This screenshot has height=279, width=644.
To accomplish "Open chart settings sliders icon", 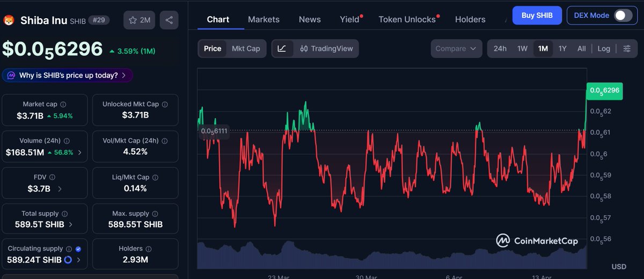I will point(627,48).
